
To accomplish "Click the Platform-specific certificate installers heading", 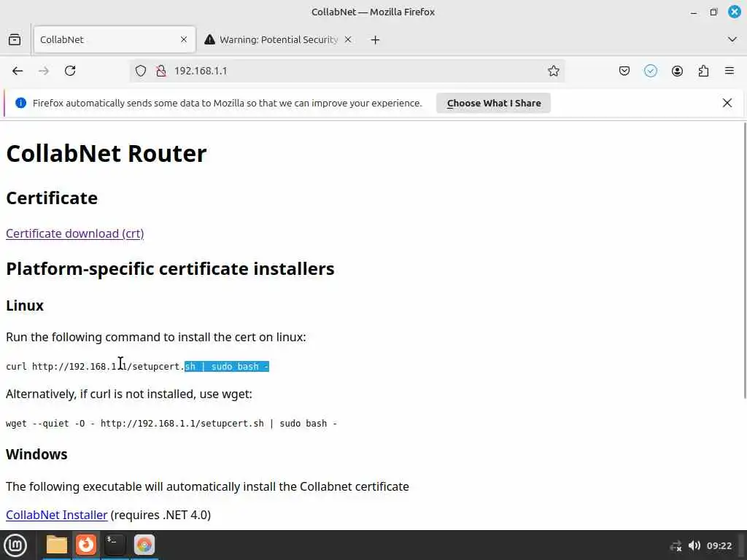I will (170, 268).
